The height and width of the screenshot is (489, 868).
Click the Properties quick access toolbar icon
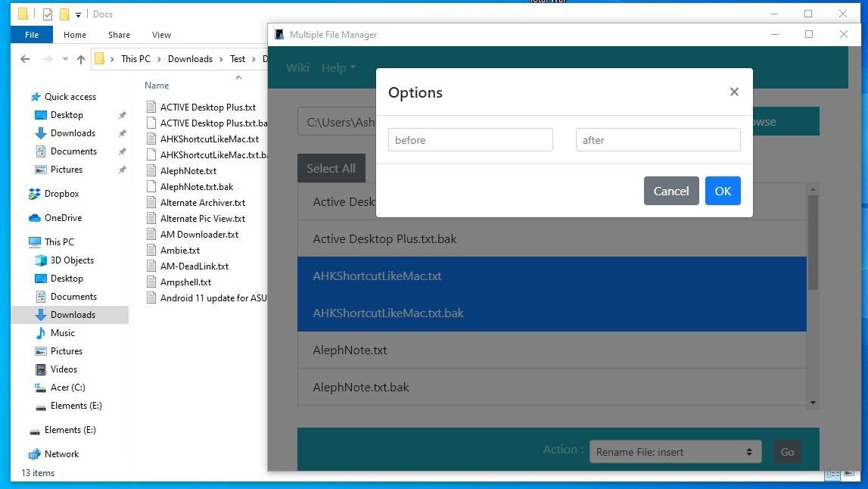48,14
